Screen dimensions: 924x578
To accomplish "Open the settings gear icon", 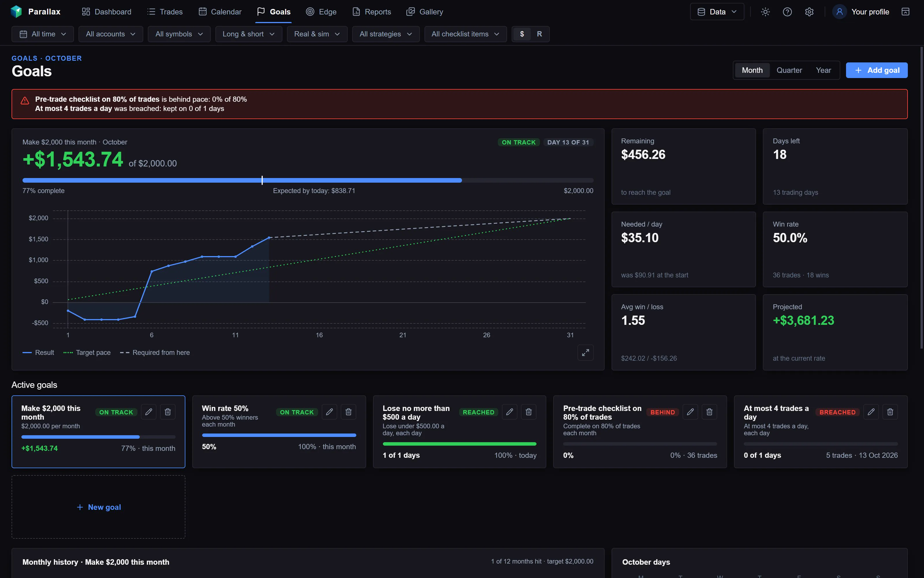I will (809, 12).
